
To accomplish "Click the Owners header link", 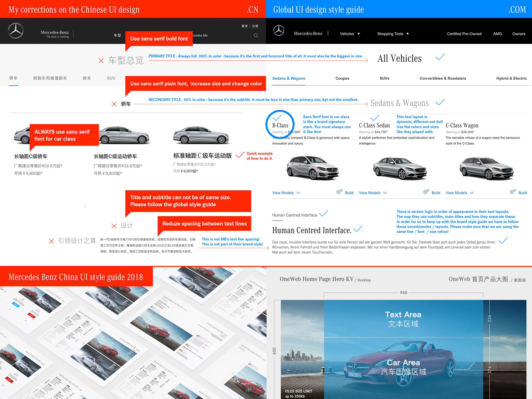I will [x=519, y=34].
